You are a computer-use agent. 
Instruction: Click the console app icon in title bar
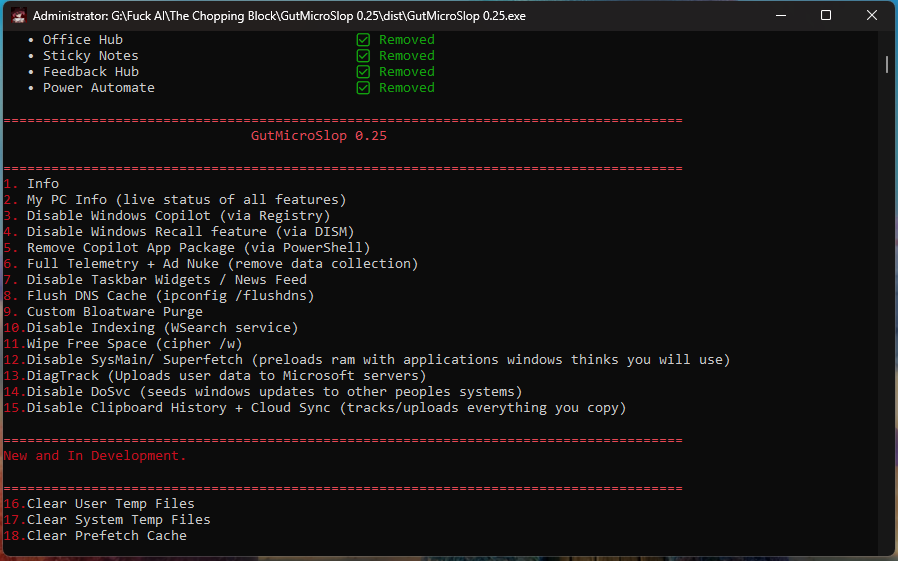(x=18, y=16)
